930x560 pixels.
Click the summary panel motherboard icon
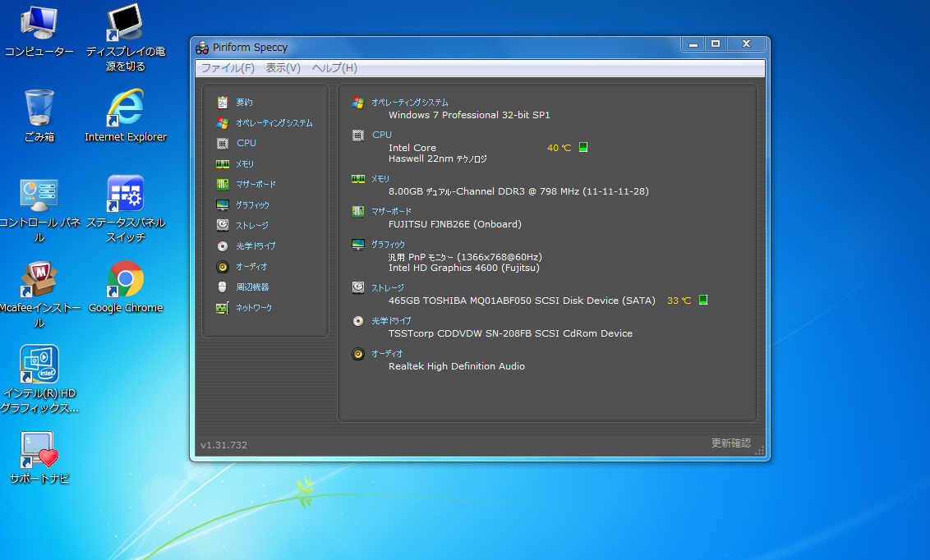(x=358, y=212)
